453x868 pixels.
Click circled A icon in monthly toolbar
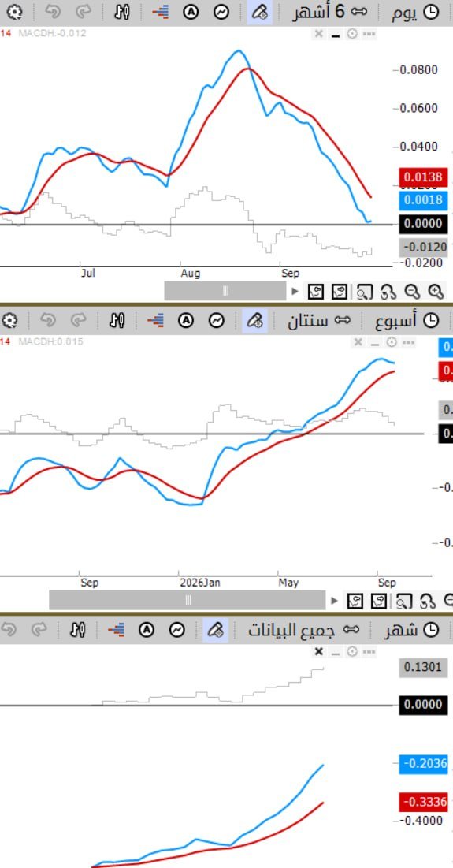(x=146, y=630)
